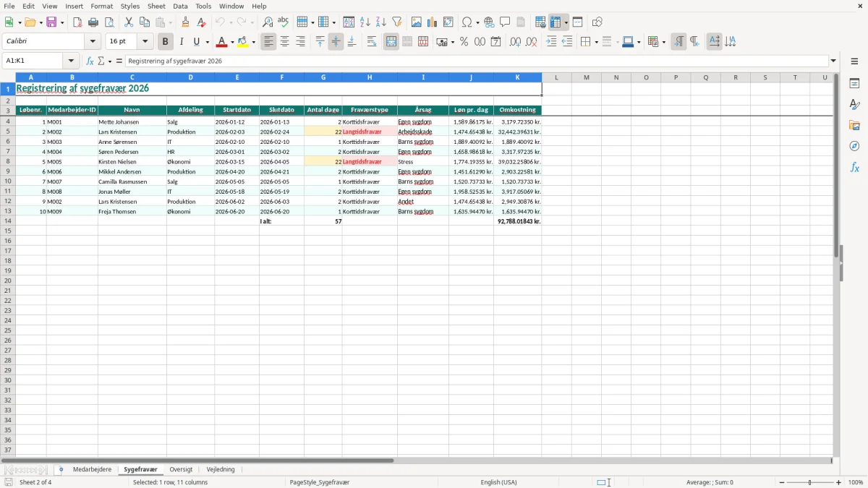Click the Insert Comment icon
868x488 pixels.
505,22
